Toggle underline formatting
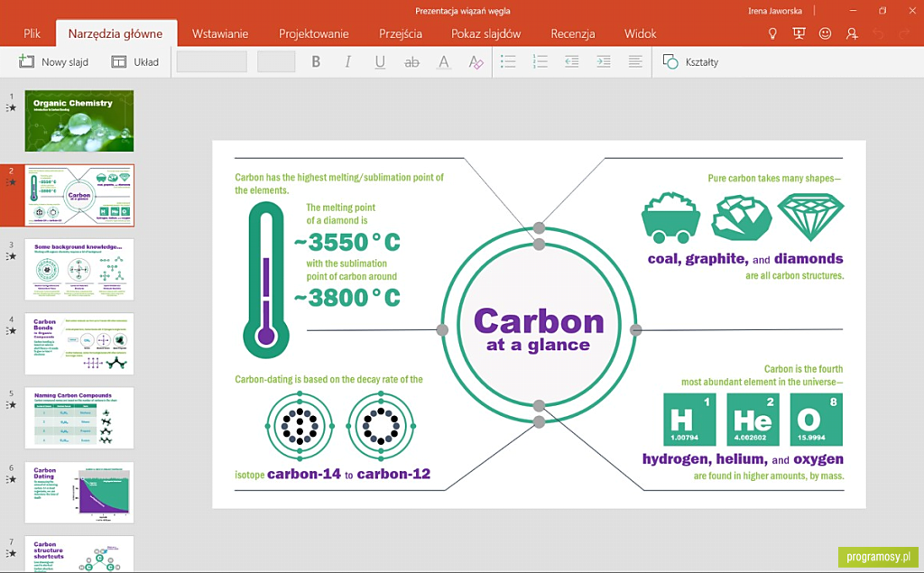Viewport: 924px width, 573px height. (380, 62)
